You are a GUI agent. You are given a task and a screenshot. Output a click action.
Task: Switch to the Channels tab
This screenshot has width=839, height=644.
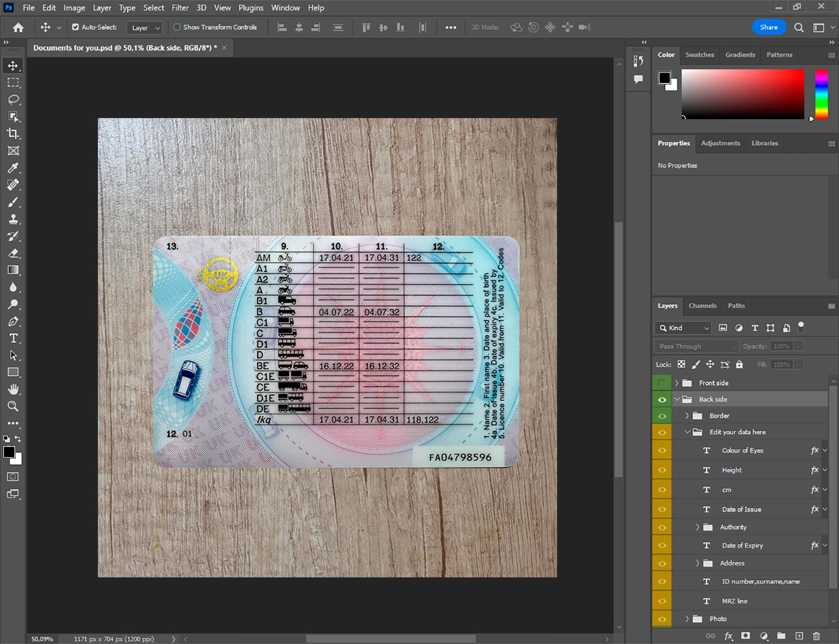point(702,306)
